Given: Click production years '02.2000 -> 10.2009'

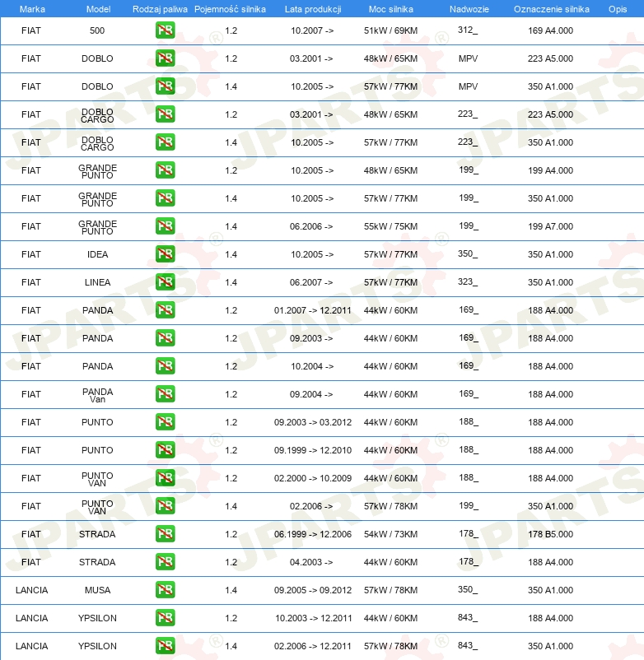Looking at the screenshot, I should click(312, 478).
